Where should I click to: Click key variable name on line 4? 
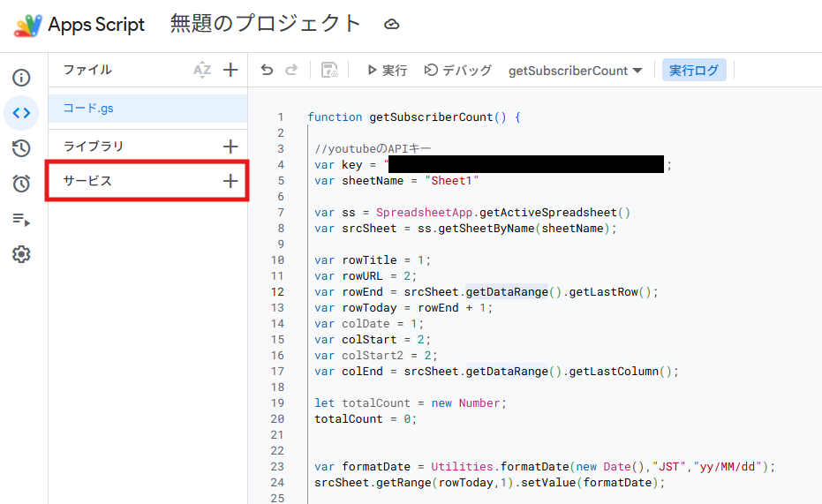[x=352, y=165]
